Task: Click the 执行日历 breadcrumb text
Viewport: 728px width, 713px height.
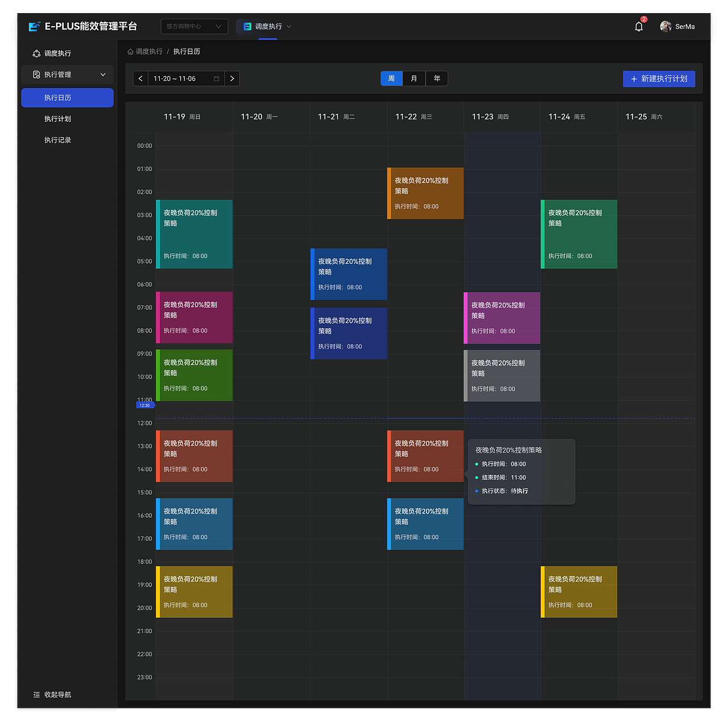Action: point(187,51)
